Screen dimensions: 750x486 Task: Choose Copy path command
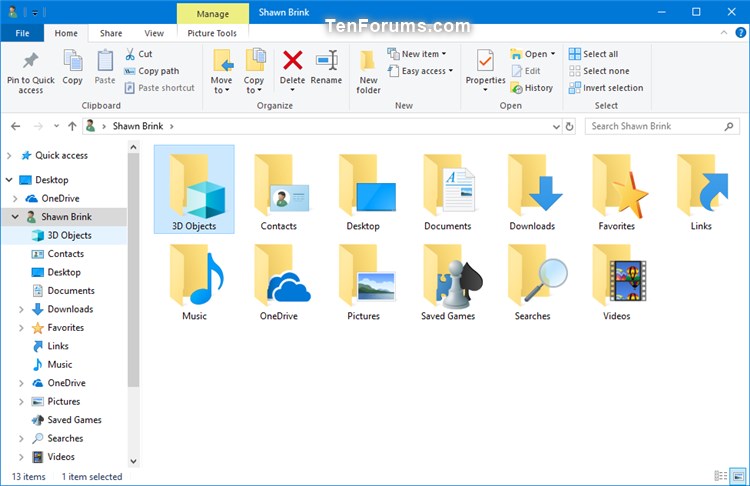point(152,71)
